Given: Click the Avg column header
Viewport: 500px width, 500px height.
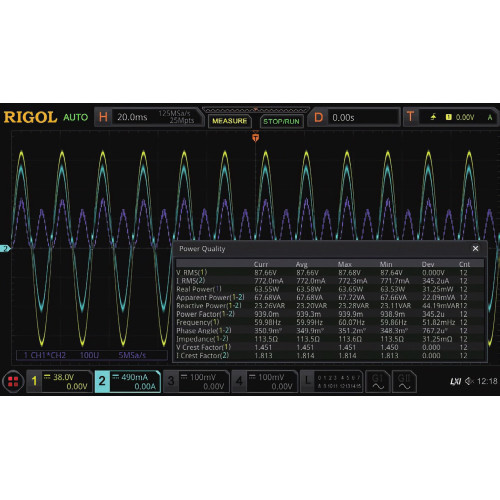Looking at the screenshot, I should (x=302, y=264).
